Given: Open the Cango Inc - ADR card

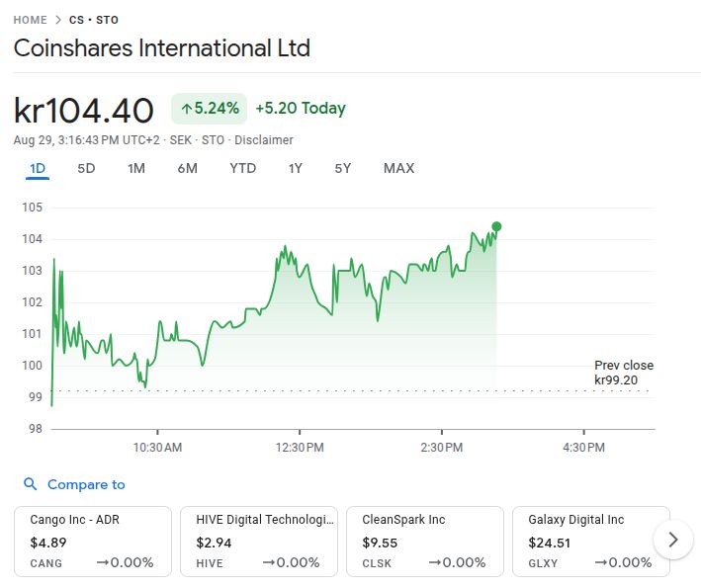Looking at the screenshot, I should pyautogui.click(x=93, y=542).
